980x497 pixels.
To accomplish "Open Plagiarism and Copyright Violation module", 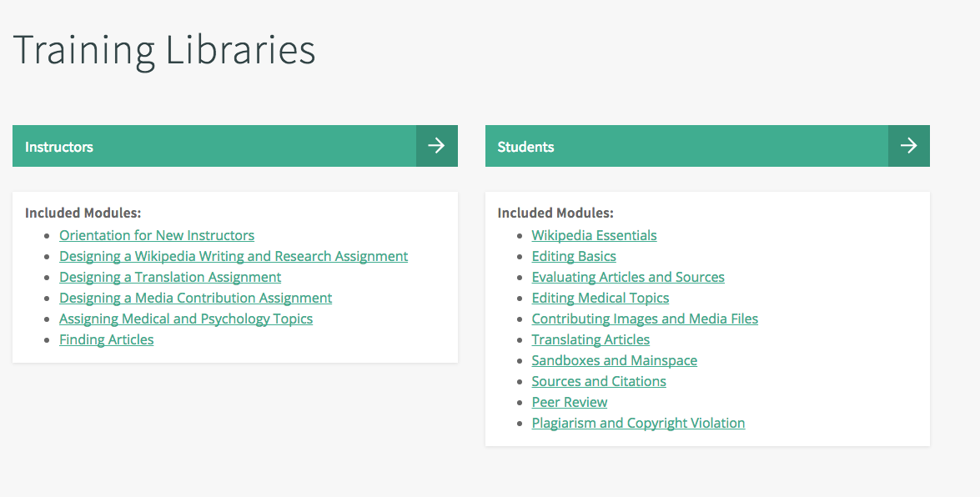I will tap(638, 423).
